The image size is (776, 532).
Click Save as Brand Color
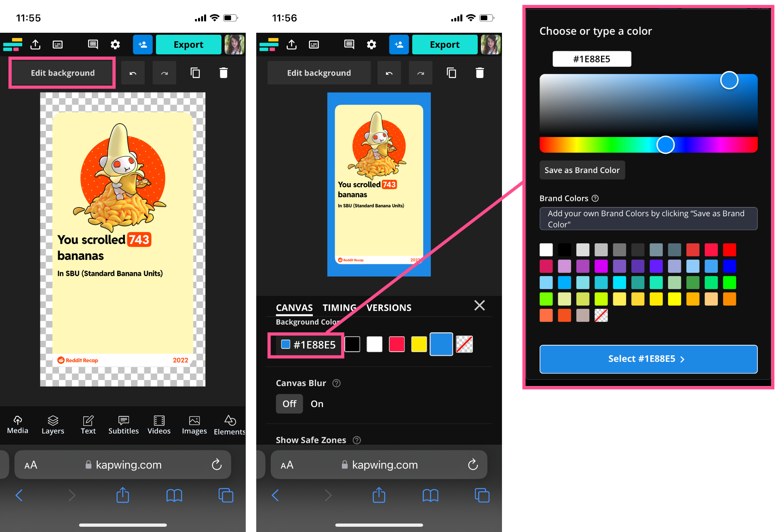(582, 170)
